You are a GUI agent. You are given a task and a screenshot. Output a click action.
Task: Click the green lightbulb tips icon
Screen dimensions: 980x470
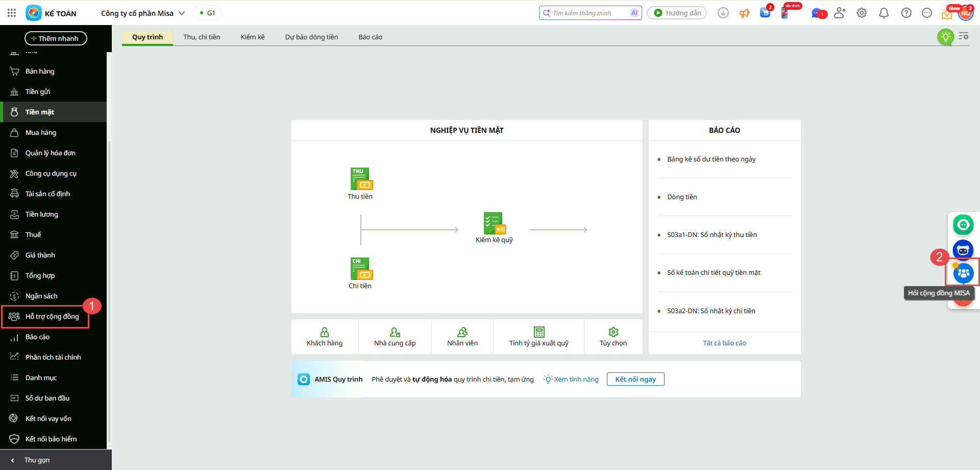tap(946, 37)
